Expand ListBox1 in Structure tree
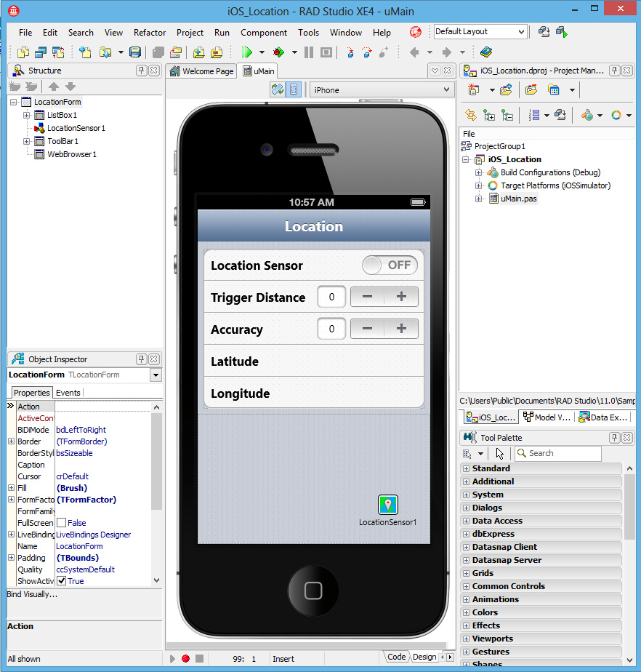 [27, 115]
